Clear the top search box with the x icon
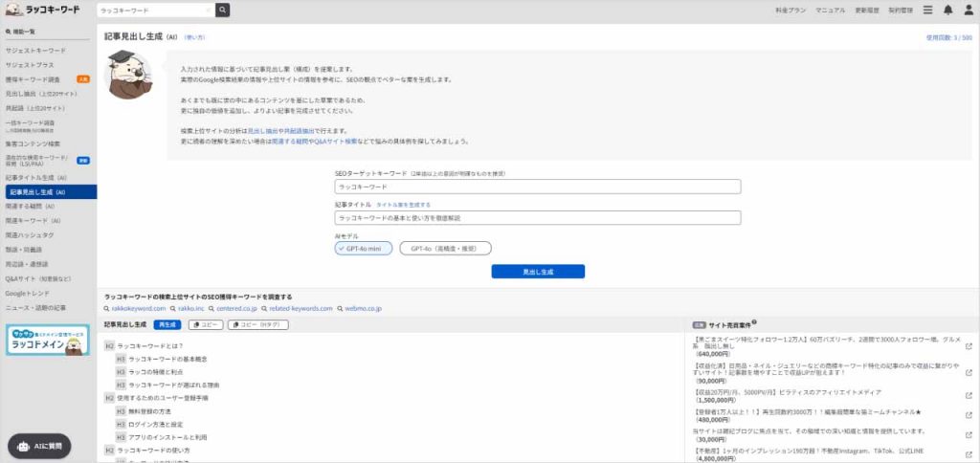This screenshot has width=980, height=463. (x=208, y=11)
